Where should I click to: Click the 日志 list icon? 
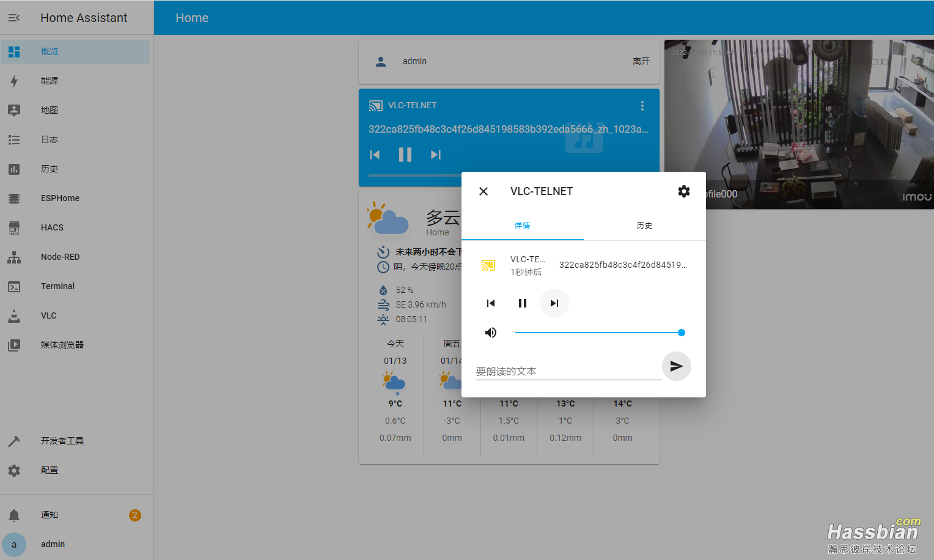point(14,139)
